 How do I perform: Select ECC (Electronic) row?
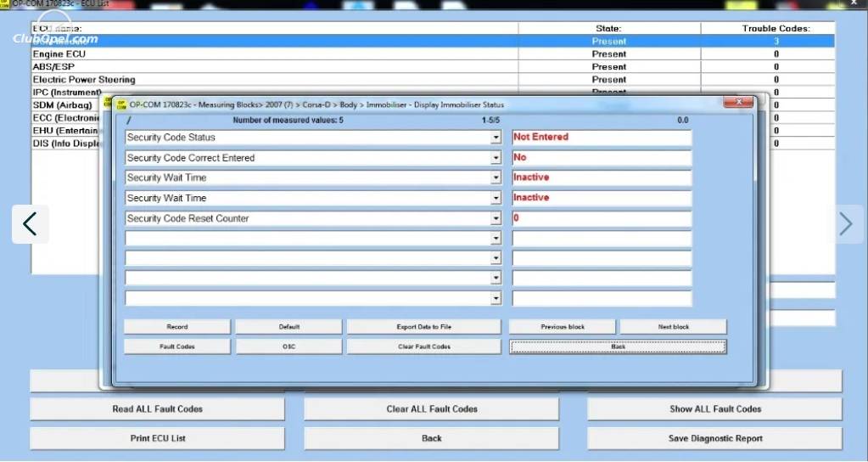point(65,118)
